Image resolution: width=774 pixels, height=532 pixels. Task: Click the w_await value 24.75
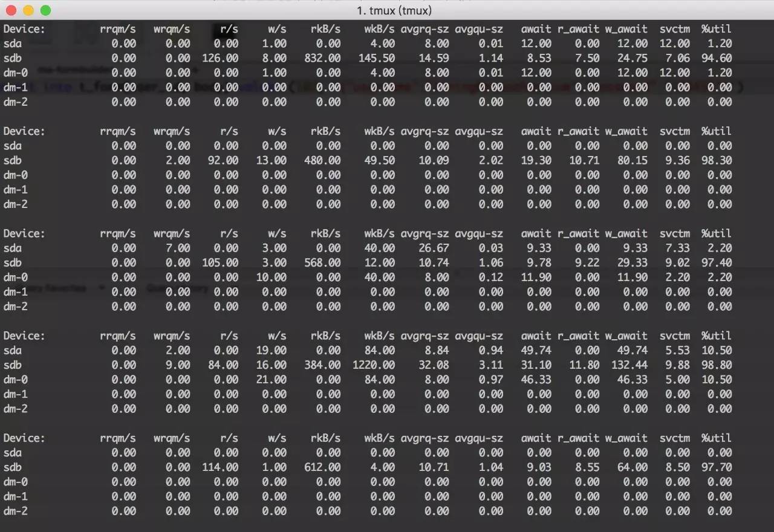633,58
